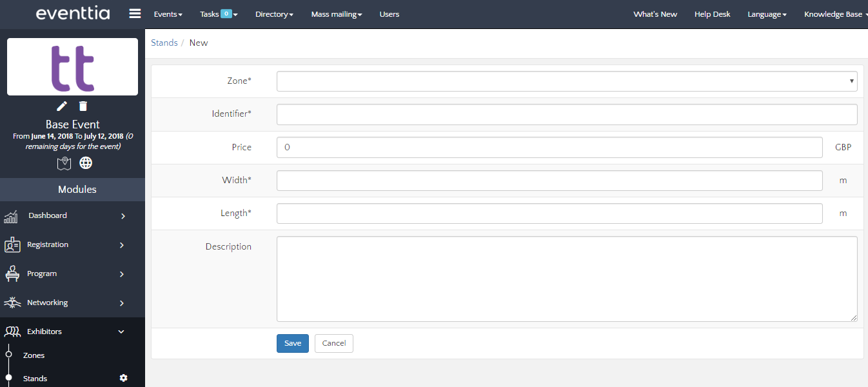The width and height of the screenshot is (868, 387).
Task: Open the Tasks dropdown menu
Action: point(219,14)
